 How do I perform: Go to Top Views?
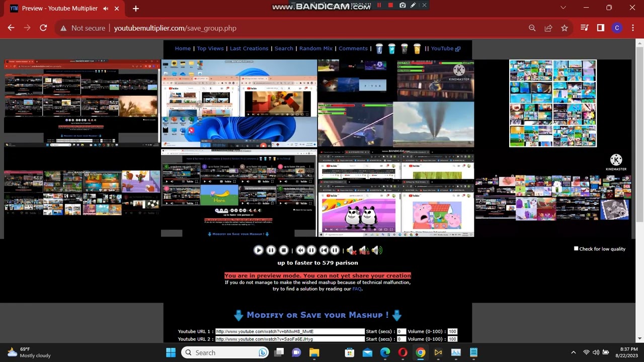pyautogui.click(x=210, y=49)
